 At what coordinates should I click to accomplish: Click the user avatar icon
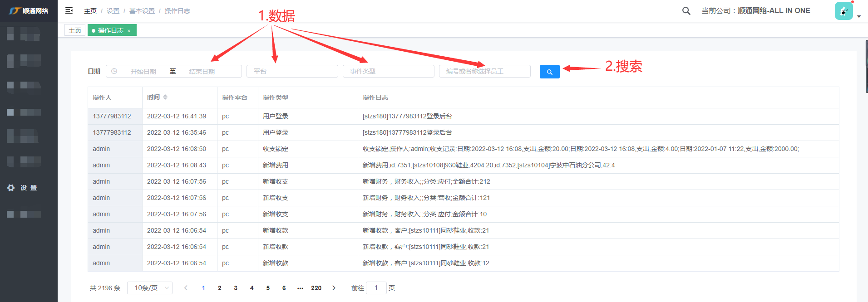click(x=843, y=11)
